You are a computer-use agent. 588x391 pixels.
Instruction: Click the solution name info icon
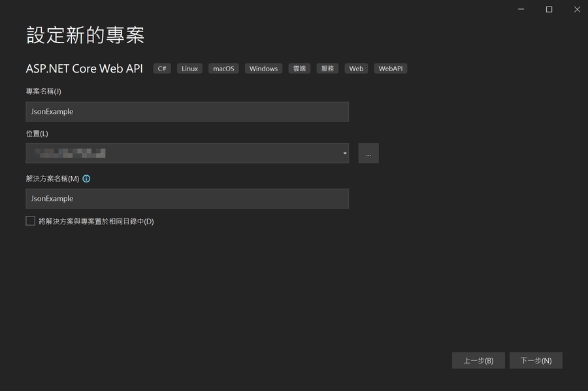86,178
